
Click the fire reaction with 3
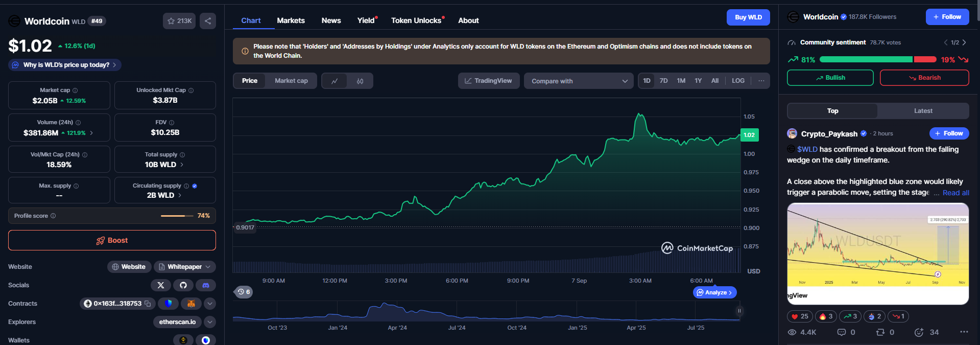(826, 316)
